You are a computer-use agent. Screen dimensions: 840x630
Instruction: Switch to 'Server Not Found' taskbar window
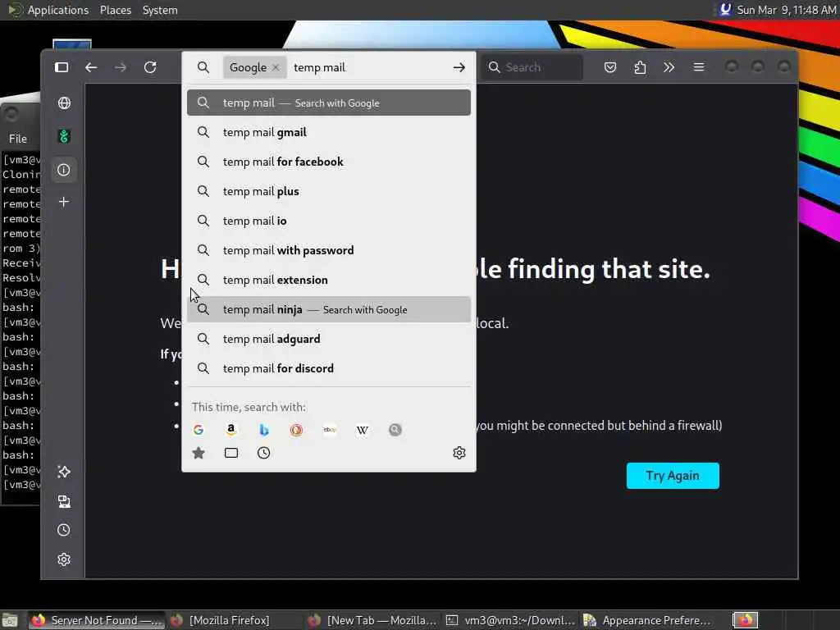97,620
